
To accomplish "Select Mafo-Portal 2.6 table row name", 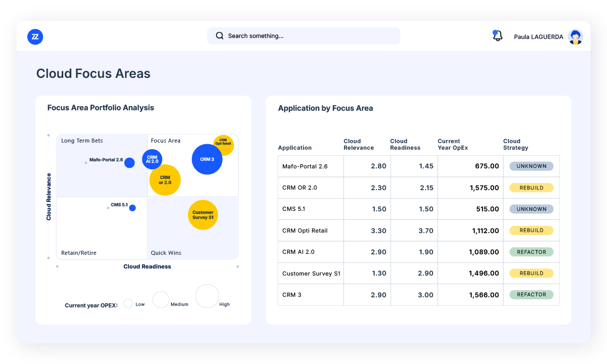I will tap(305, 166).
